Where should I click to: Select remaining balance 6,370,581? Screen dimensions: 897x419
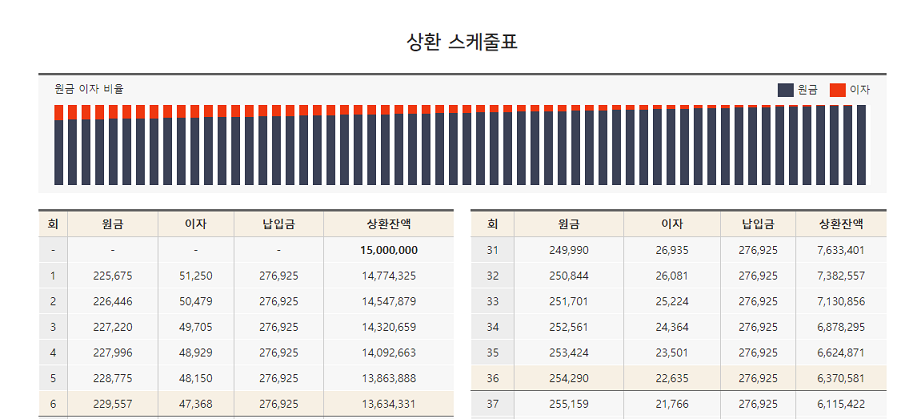pyautogui.click(x=841, y=378)
